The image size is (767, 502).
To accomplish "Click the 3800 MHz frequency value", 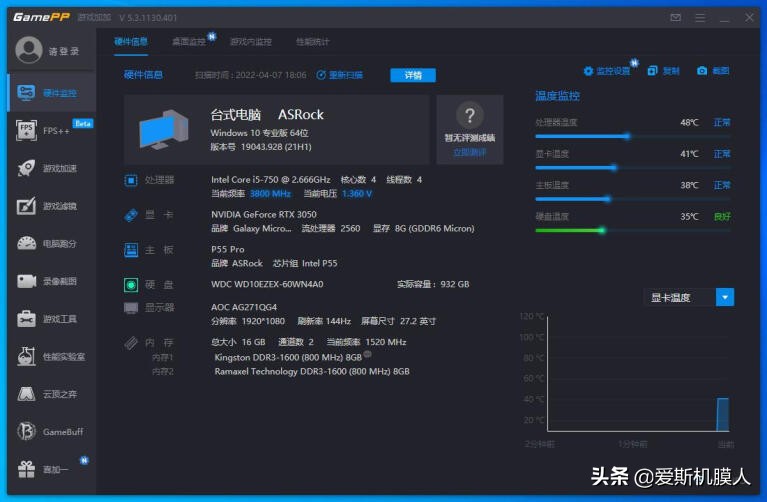I will [270, 194].
